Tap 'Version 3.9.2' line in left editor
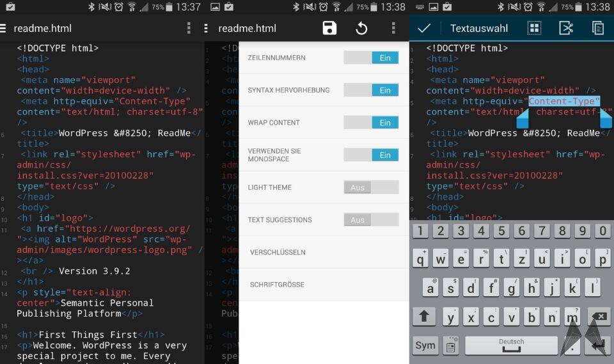 point(95,271)
